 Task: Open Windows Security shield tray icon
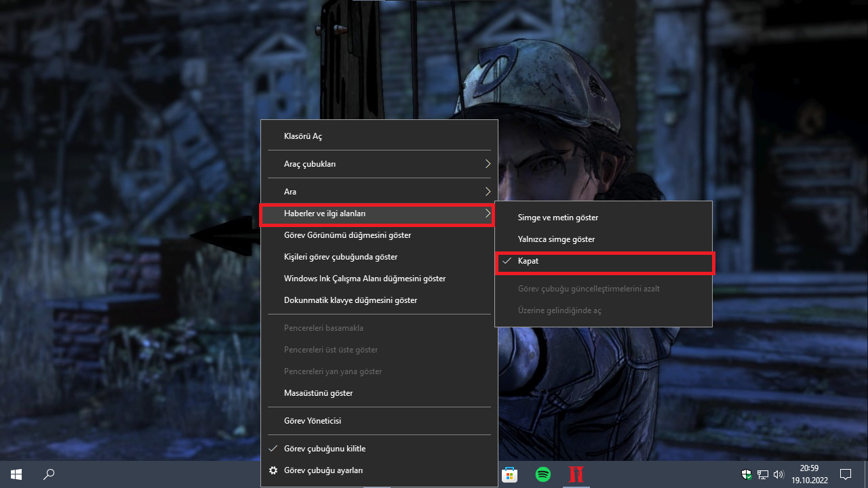tap(747, 474)
